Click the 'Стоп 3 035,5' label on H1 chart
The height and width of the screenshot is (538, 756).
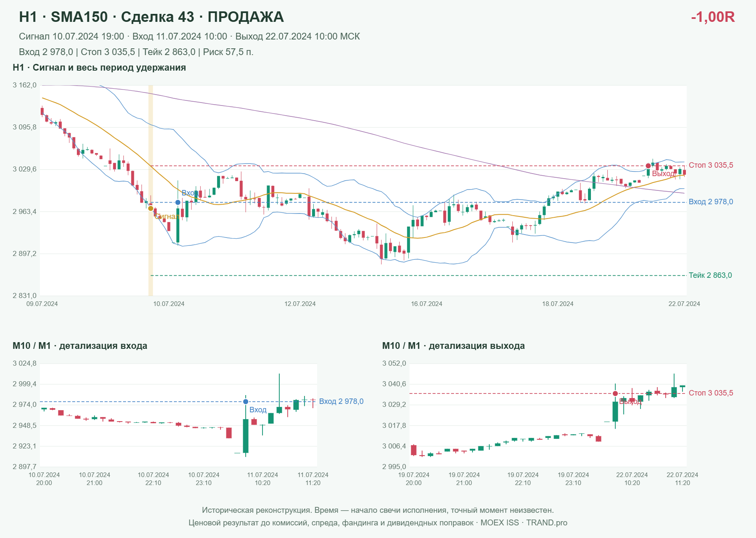coord(711,165)
